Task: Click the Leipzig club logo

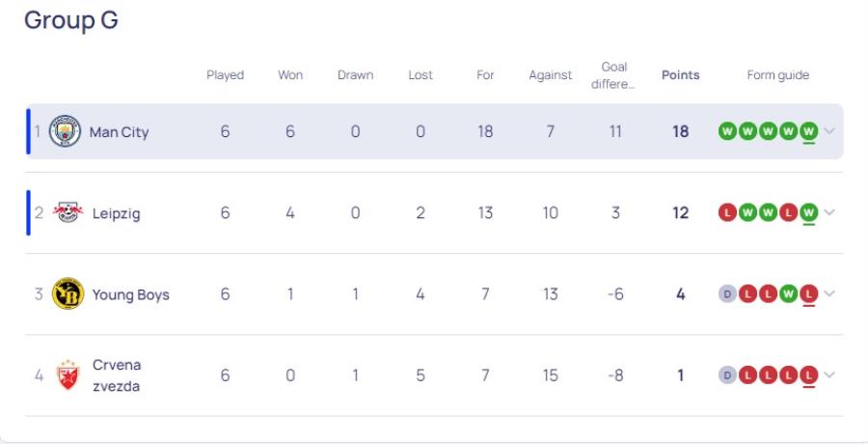Action: [68, 213]
